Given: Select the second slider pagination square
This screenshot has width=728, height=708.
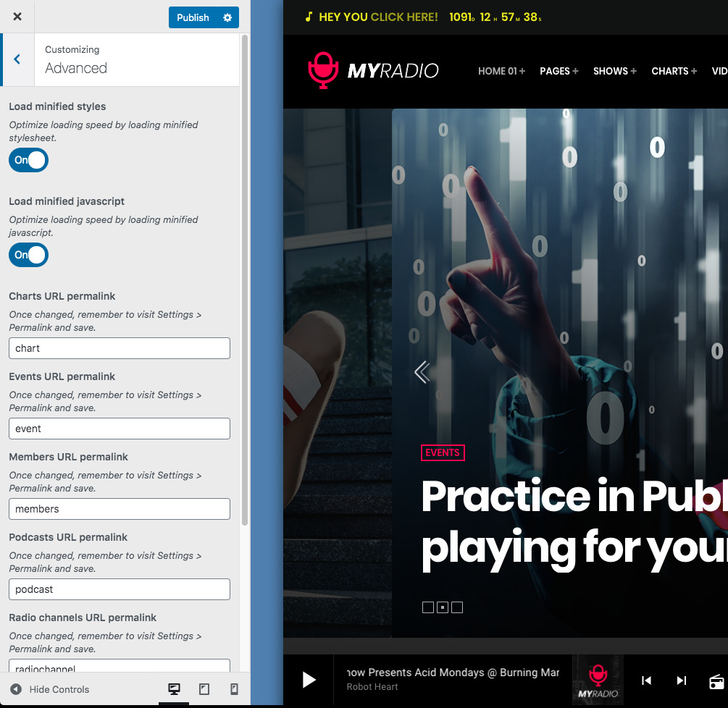Looking at the screenshot, I should (443, 607).
